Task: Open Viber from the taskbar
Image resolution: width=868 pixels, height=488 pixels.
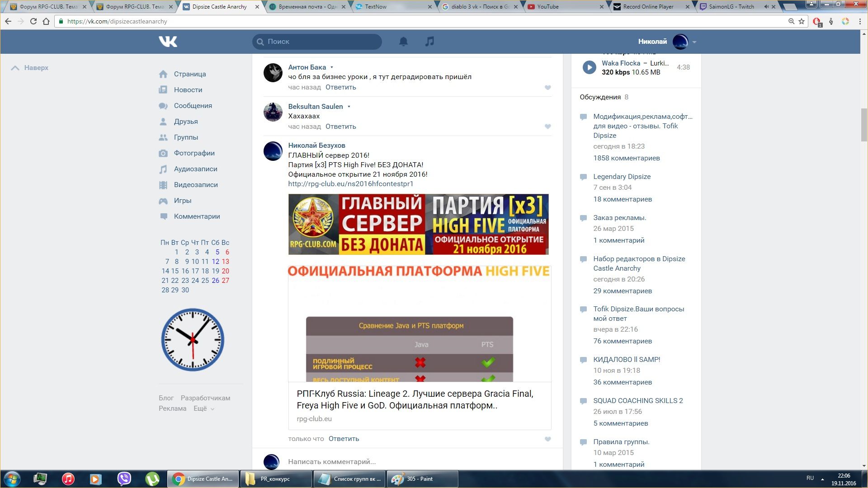Action: point(124,479)
